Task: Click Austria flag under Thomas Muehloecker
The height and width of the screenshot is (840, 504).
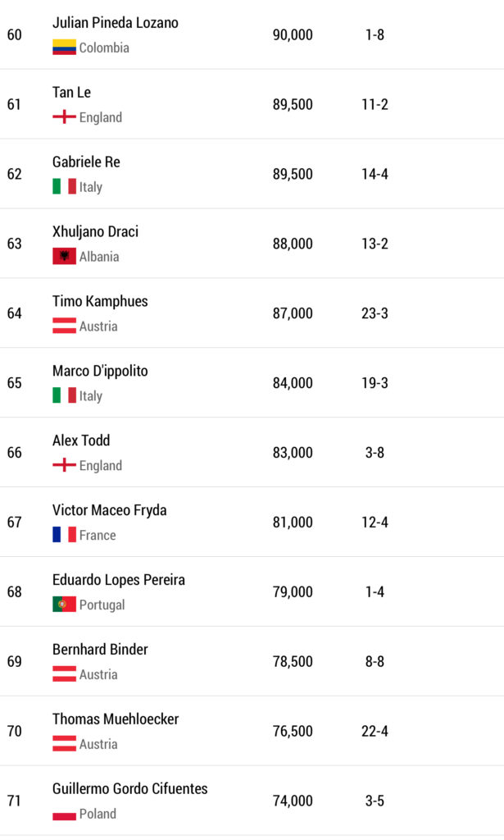Action: point(64,744)
